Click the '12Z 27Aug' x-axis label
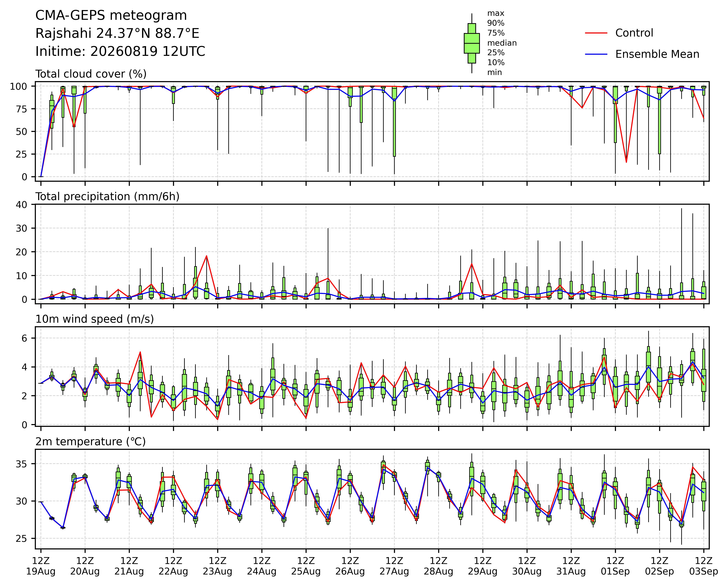 coord(394,566)
